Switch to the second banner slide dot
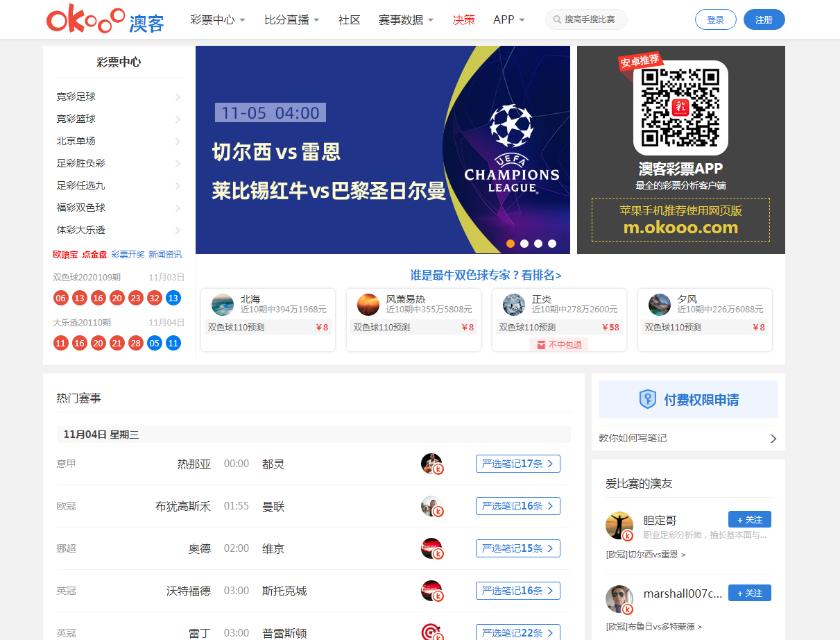This screenshot has height=640, width=840. pyautogui.click(x=524, y=244)
